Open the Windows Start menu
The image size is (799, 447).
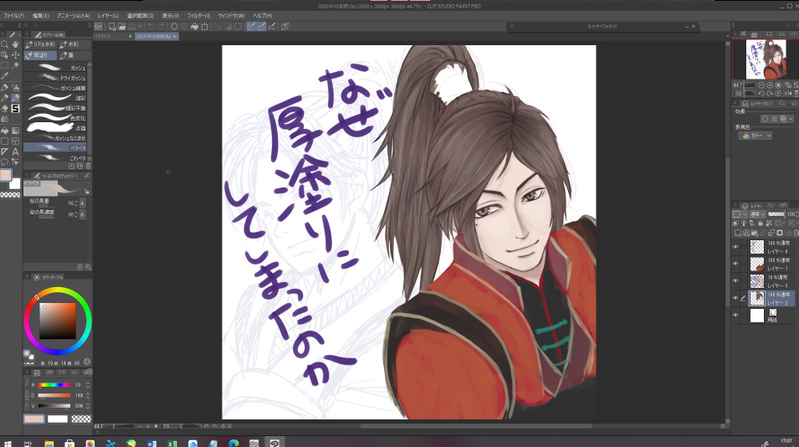8,443
